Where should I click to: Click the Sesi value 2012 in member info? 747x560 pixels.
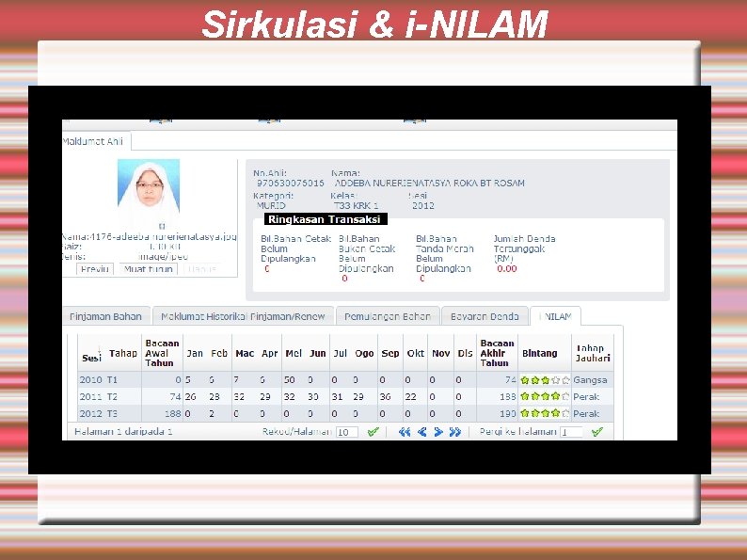pos(423,206)
